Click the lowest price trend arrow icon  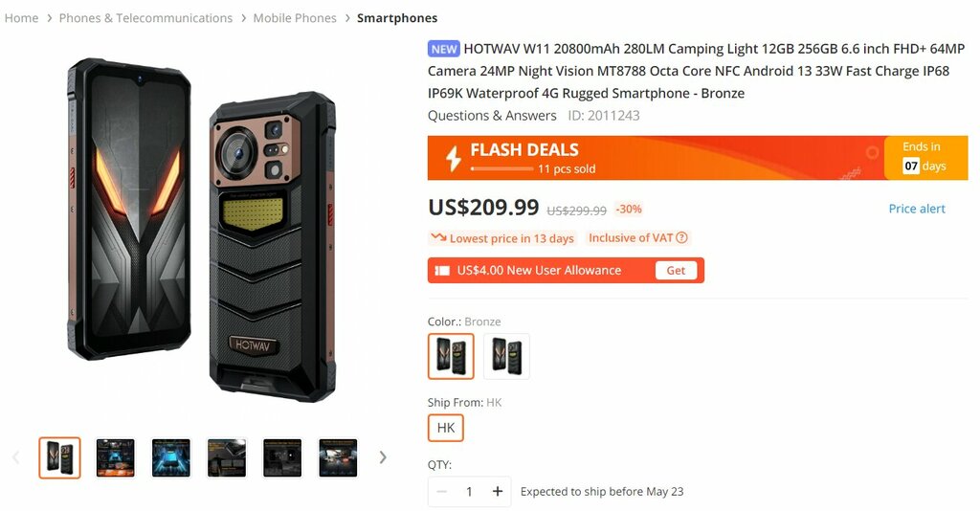tap(438, 238)
